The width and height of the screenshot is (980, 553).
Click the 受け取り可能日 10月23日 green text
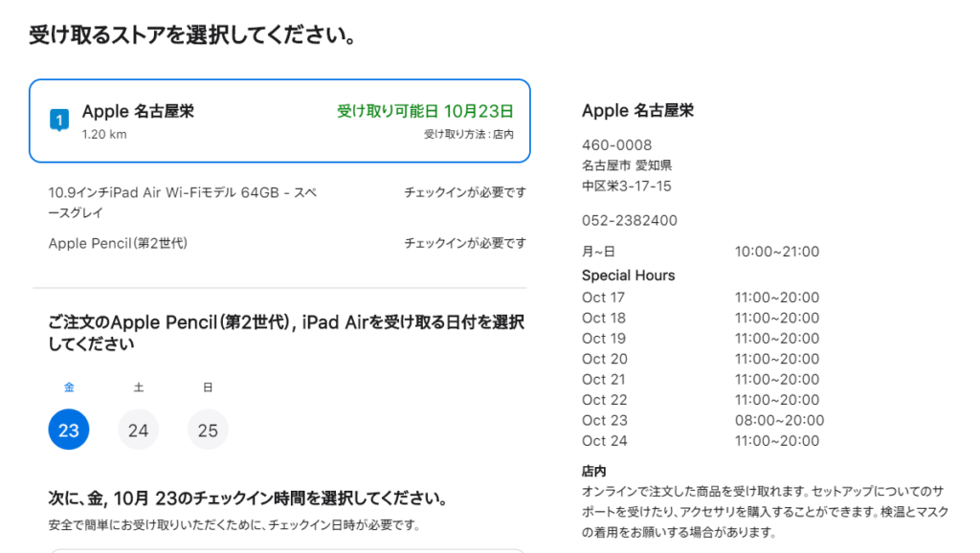tap(425, 111)
